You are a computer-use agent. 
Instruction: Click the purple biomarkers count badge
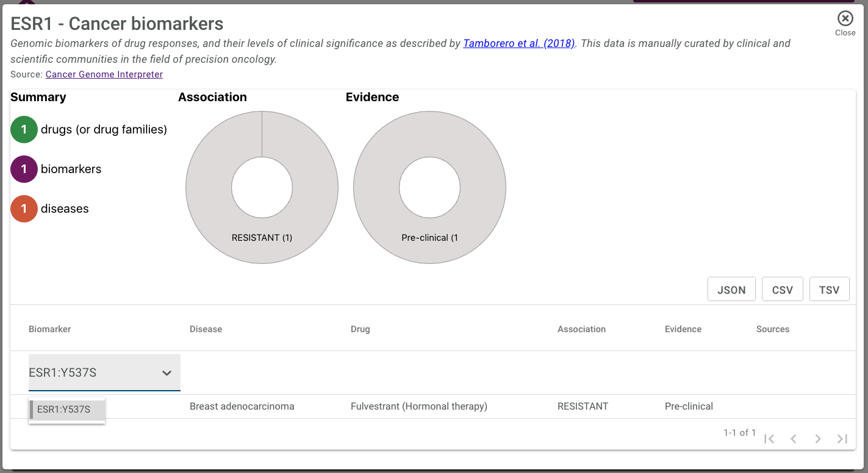(x=24, y=169)
